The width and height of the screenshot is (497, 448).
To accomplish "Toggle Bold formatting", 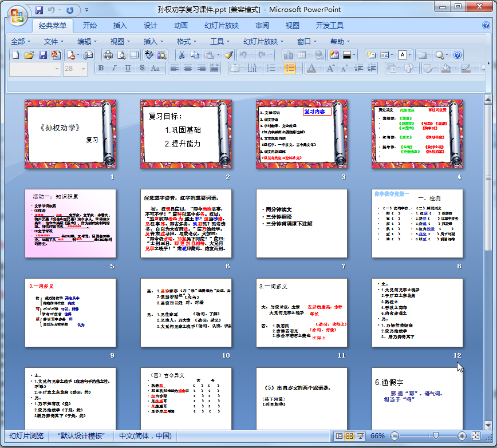I will tap(101, 68).
